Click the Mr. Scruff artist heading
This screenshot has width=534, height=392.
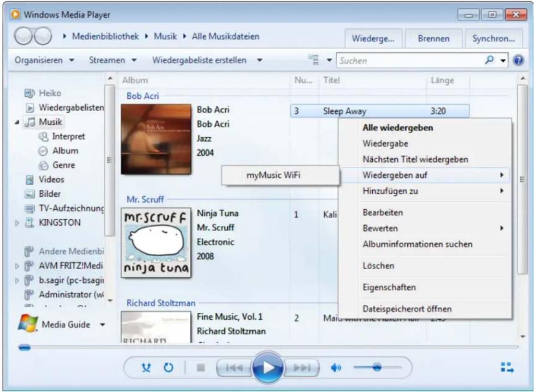[145, 199]
